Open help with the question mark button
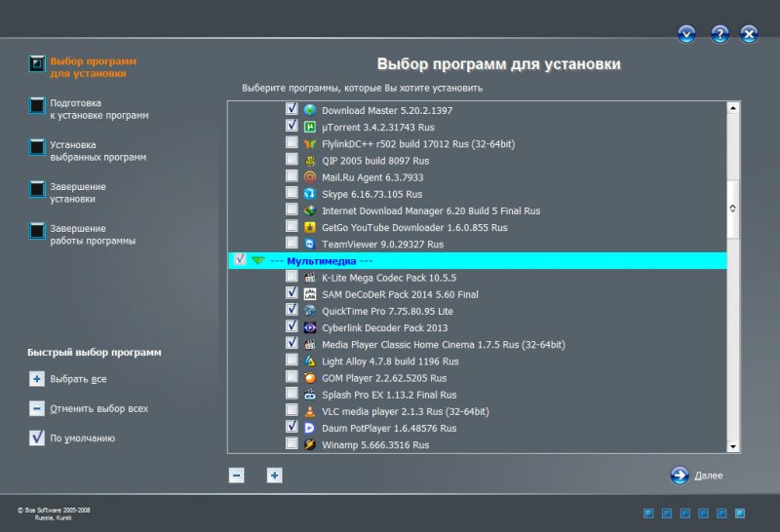Image resolution: width=780 pixels, height=532 pixels. tap(720, 34)
